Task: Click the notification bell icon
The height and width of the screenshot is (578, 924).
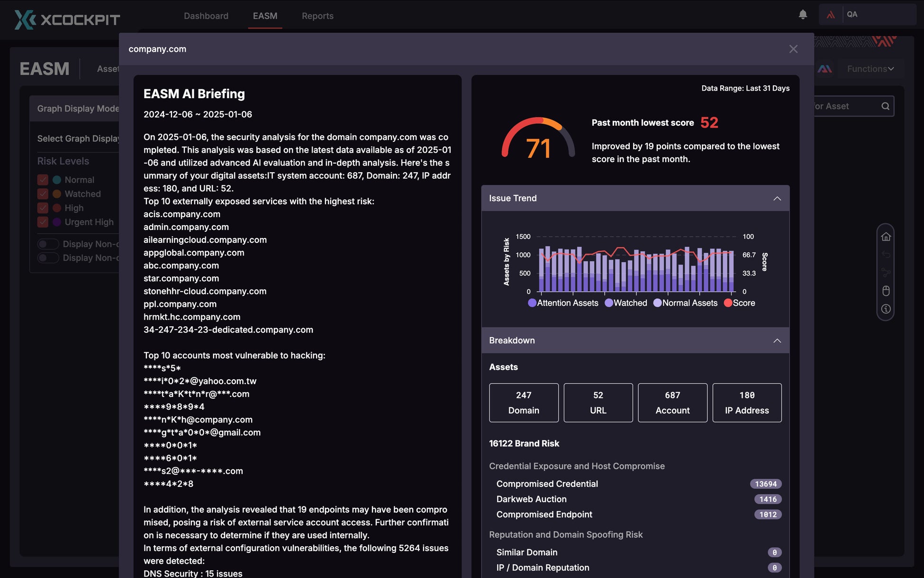Action: [803, 15]
